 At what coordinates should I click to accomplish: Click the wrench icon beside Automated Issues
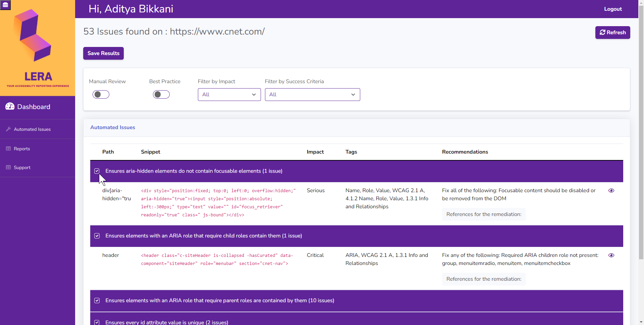coord(8,129)
